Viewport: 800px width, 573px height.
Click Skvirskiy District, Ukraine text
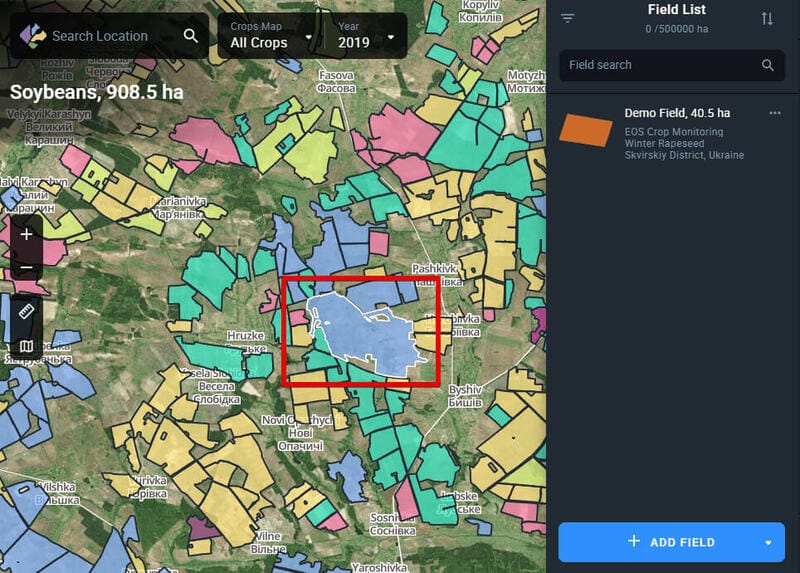(x=684, y=155)
